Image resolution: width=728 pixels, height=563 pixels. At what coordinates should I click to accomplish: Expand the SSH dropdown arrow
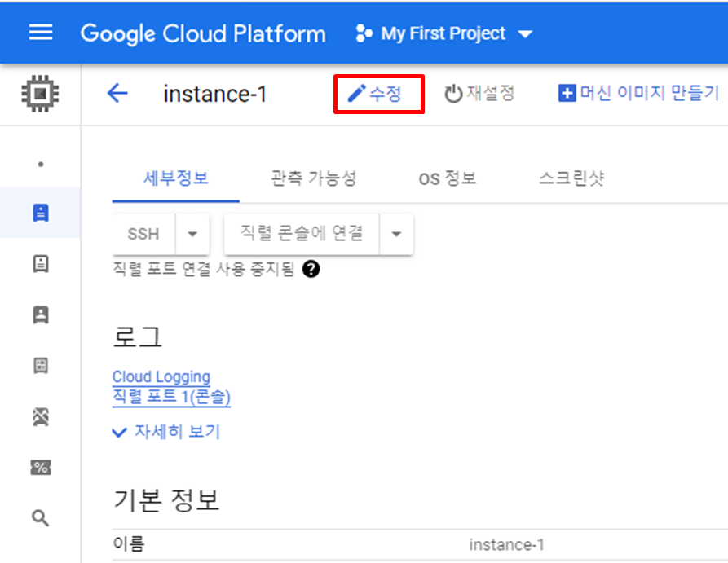(192, 234)
